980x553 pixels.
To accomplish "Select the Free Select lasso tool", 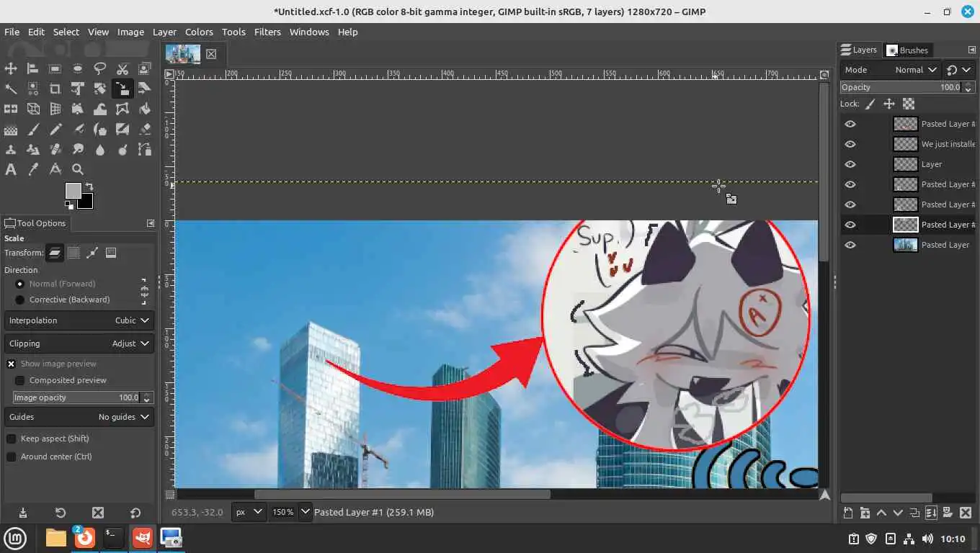I will [x=100, y=68].
